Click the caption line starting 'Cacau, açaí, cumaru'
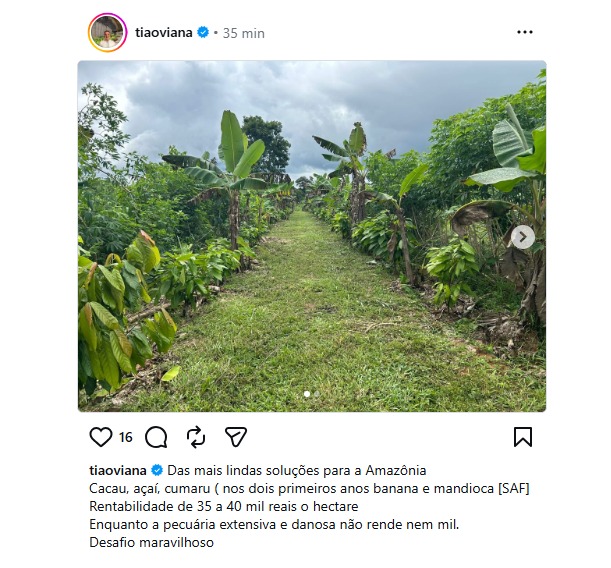 [x=308, y=488]
